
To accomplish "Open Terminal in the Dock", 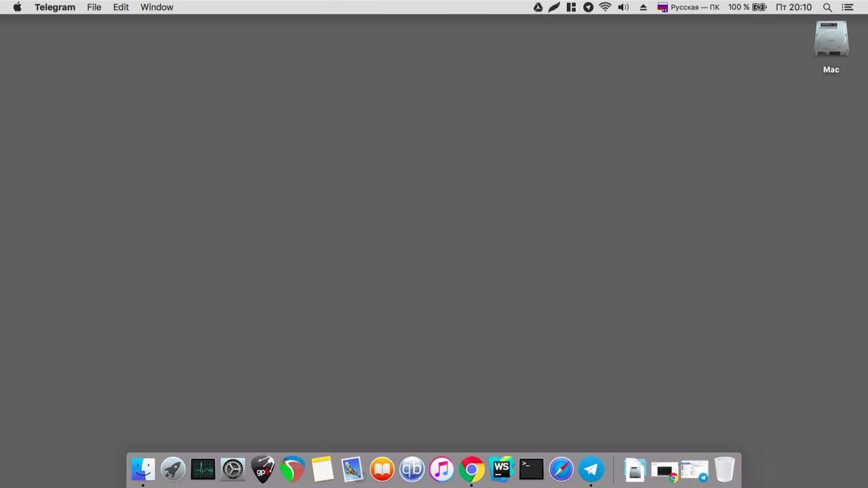I will [531, 469].
